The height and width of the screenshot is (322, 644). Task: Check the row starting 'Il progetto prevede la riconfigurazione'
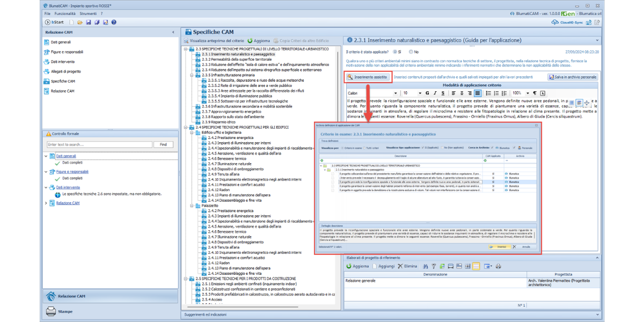pos(332,182)
